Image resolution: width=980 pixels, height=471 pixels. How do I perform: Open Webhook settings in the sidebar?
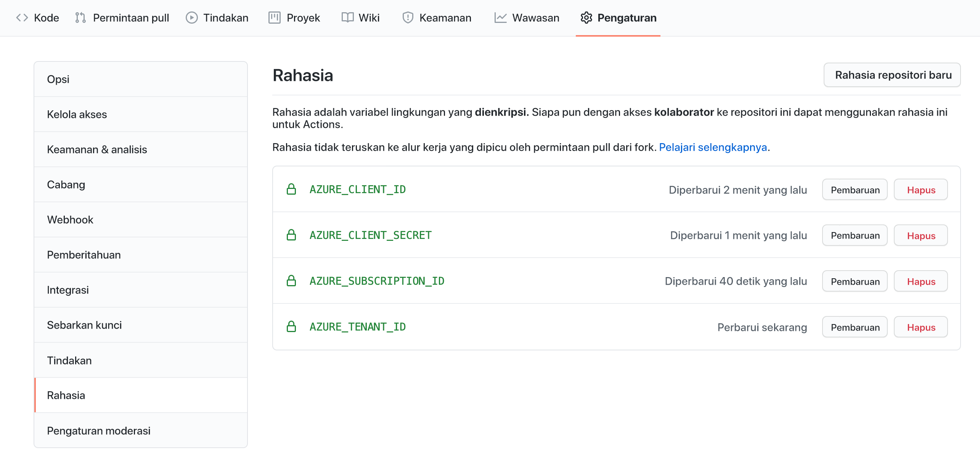pos(70,219)
